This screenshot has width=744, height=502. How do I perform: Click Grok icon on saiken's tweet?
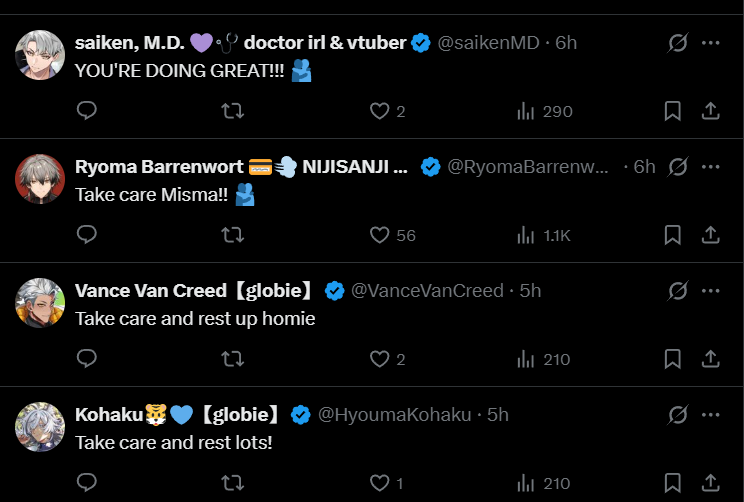(x=677, y=43)
